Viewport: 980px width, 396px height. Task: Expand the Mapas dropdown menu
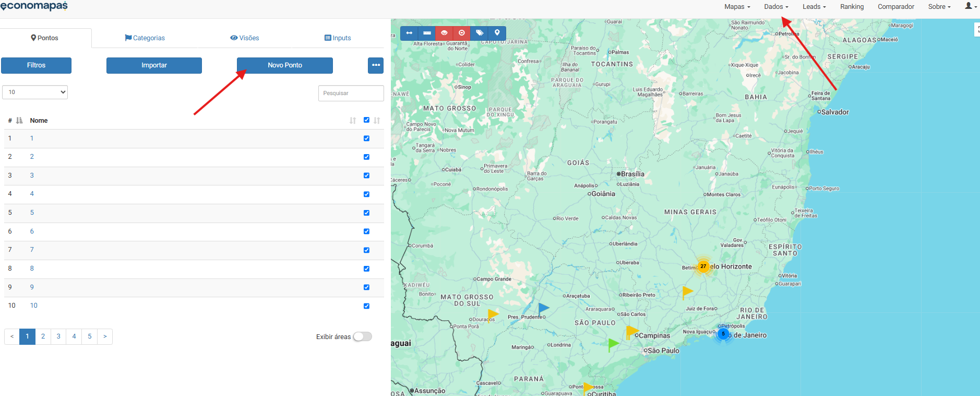(x=737, y=7)
